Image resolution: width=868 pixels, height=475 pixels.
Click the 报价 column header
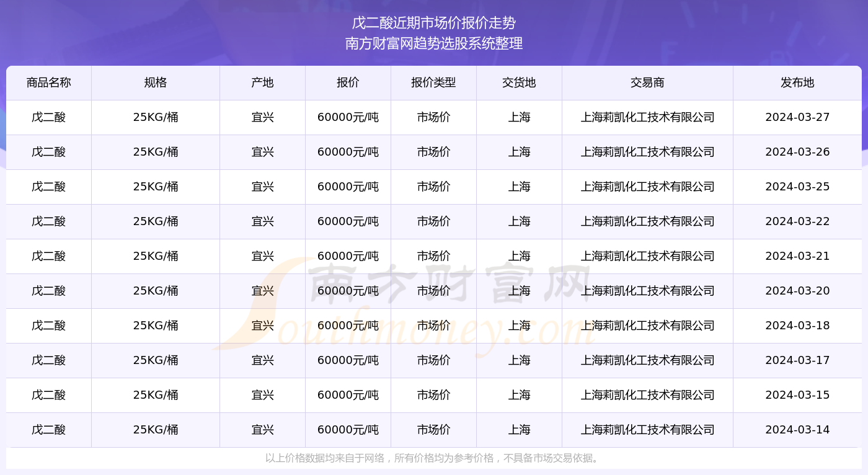pyautogui.click(x=348, y=82)
